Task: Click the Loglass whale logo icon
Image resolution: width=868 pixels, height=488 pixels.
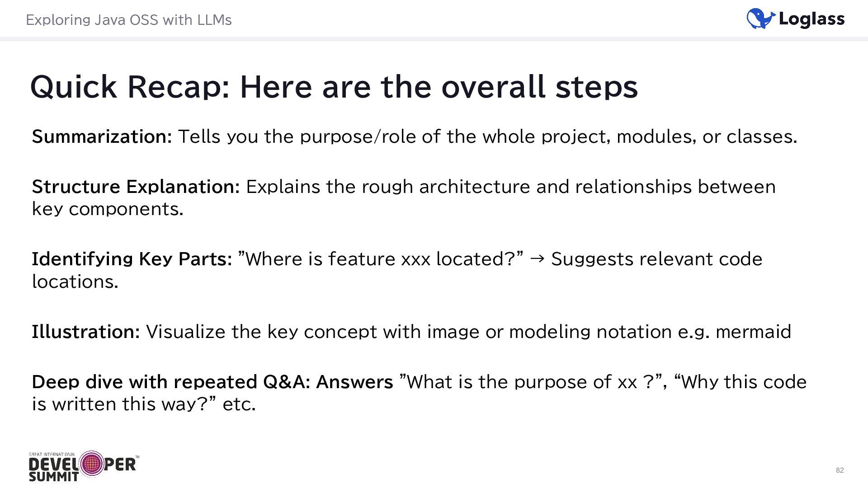Action: coord(761,19)
